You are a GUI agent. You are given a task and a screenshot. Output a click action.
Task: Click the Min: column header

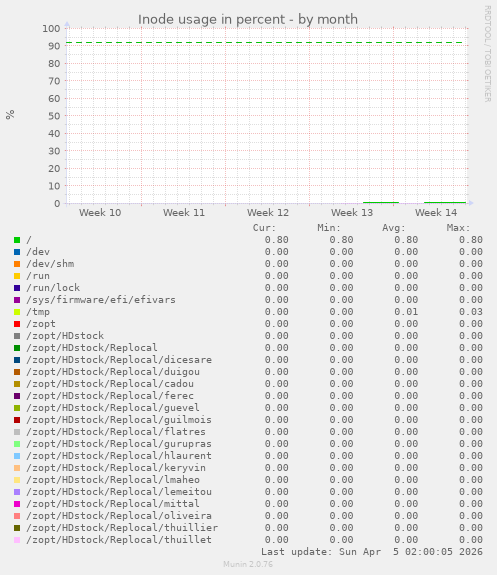coord(329,228)
